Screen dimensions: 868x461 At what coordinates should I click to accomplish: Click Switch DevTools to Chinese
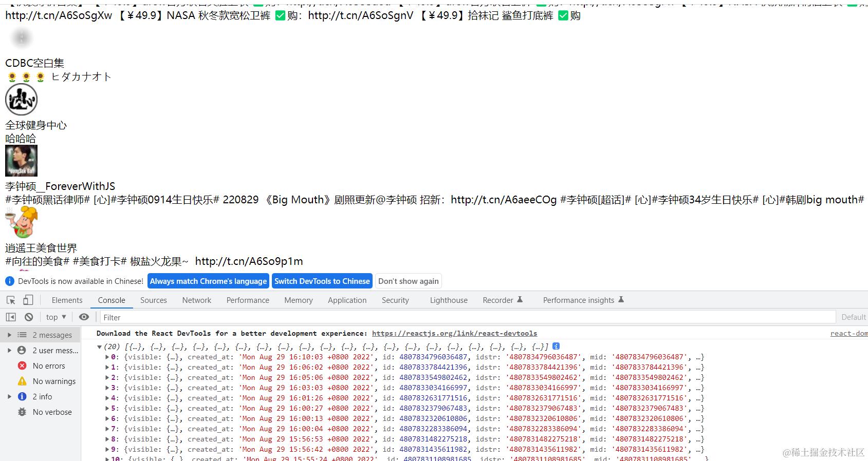(x=322, y=281)
